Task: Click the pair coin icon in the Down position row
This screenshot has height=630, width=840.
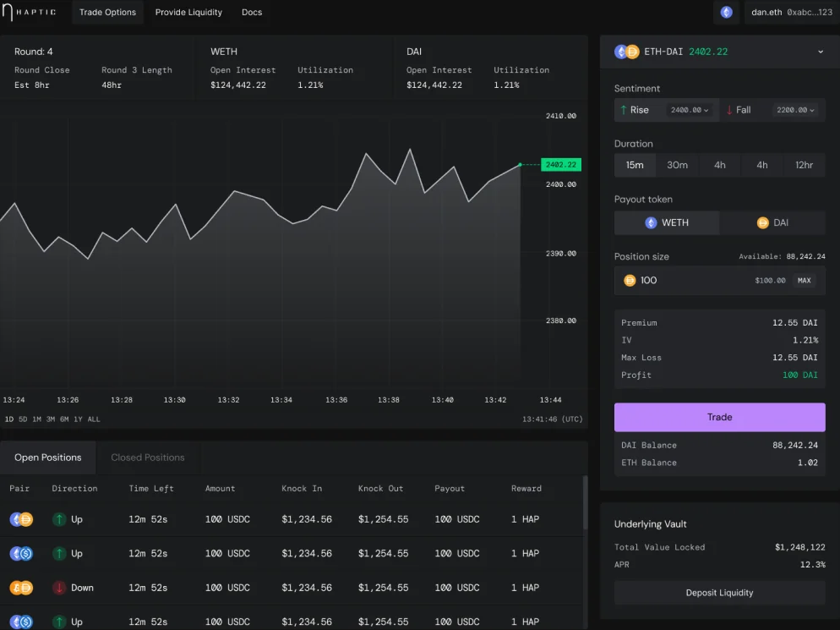Action: point(21,588)
